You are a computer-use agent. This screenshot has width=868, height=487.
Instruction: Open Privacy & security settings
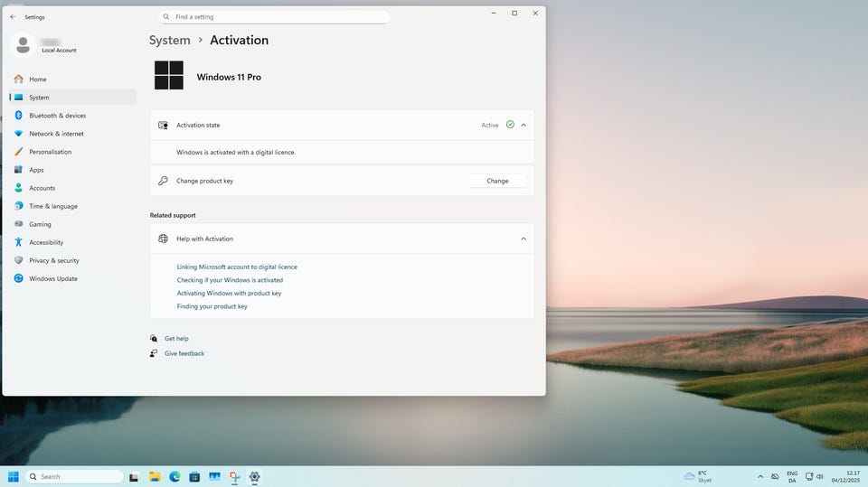point(53,260)
